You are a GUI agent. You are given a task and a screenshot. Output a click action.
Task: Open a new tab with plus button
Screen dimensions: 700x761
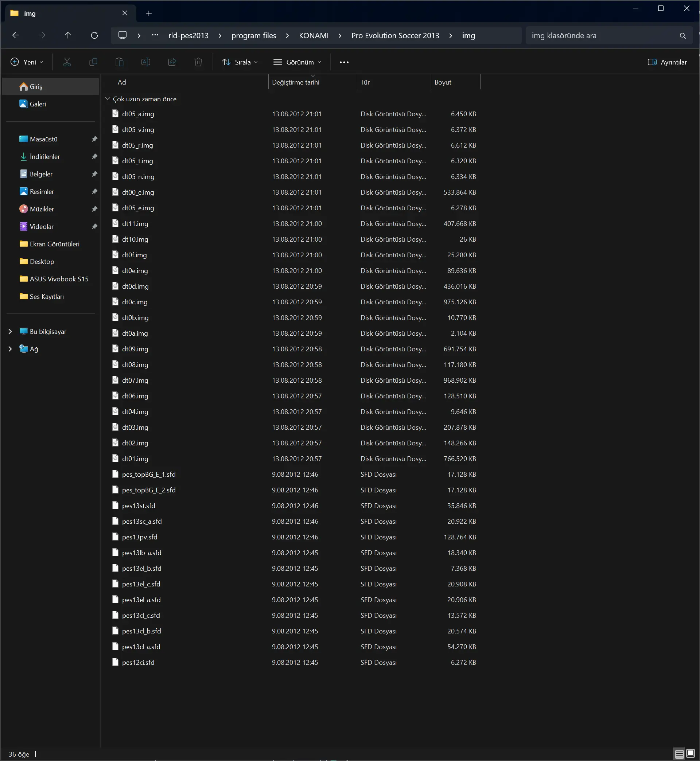pyautogui.click(x=149, y=13)
